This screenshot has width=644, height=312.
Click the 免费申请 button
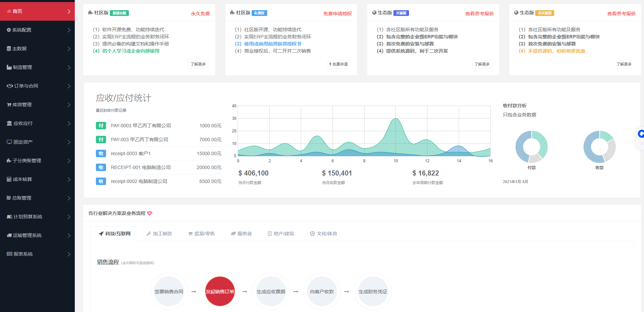[x=339, y=64]
